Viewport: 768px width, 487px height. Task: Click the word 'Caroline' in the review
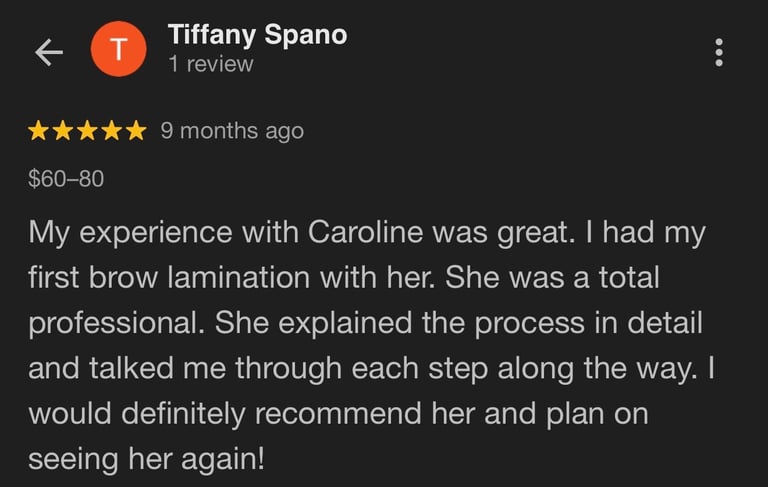[x=365, y=232]
